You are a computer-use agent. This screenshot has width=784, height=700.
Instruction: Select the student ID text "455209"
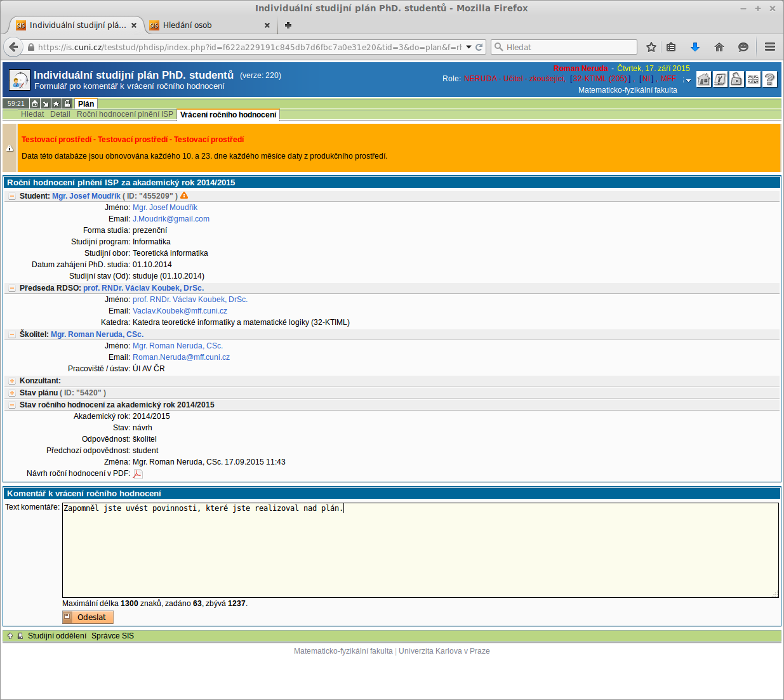[156, 196]
